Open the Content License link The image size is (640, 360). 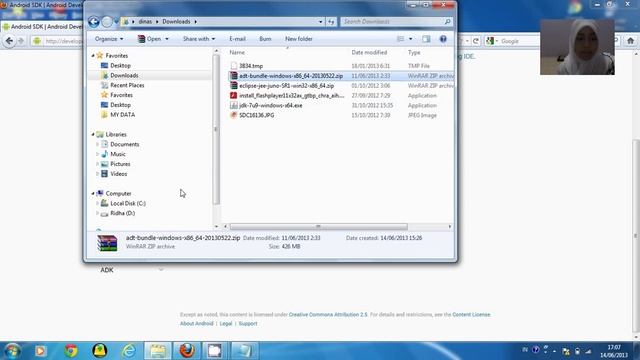coord(471,315)
